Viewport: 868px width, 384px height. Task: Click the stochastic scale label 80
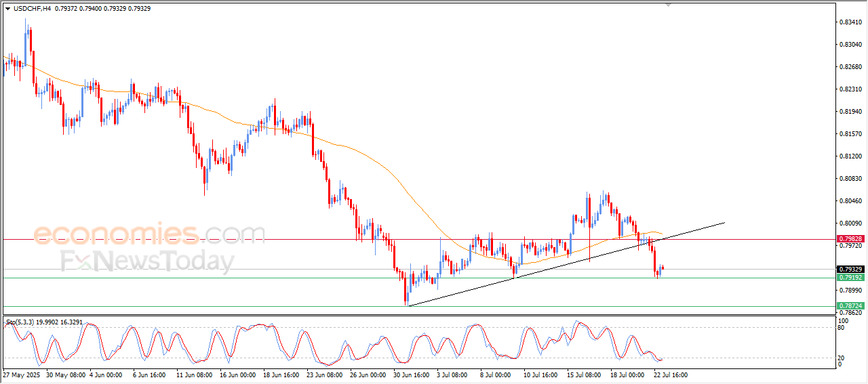coord(842,328)
